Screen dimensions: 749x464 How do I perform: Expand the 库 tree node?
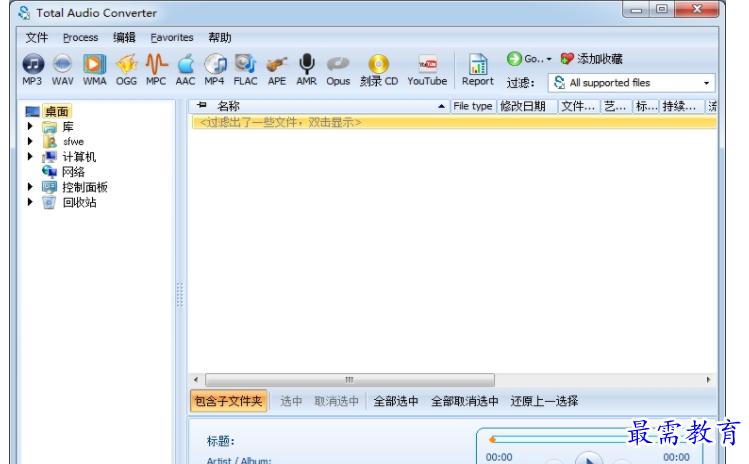tap(30, 126)
